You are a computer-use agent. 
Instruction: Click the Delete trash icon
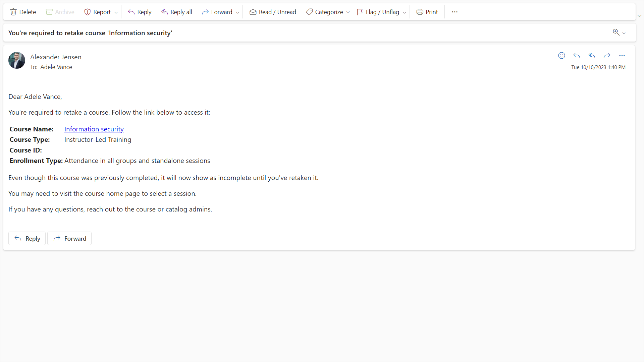pos(13,12)
